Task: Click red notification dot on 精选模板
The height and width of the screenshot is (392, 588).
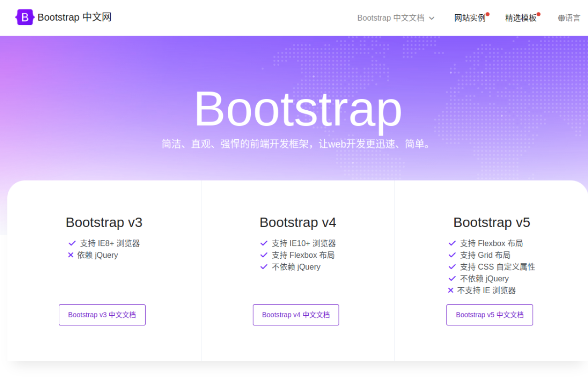Action: pyautogui.click(x=538, y=14)
